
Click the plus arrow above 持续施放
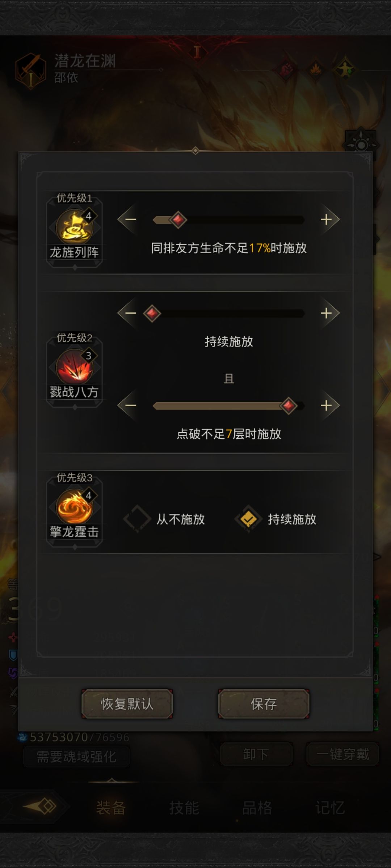328,313
